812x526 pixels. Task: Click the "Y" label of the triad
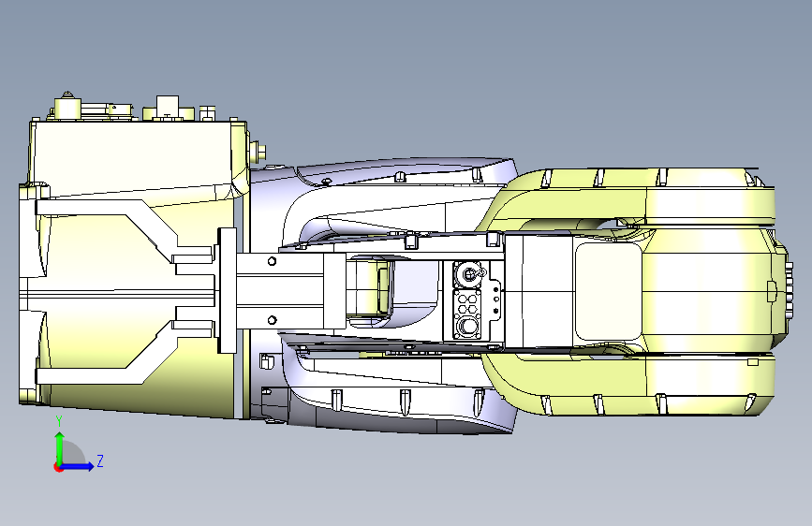click(59, 421)
